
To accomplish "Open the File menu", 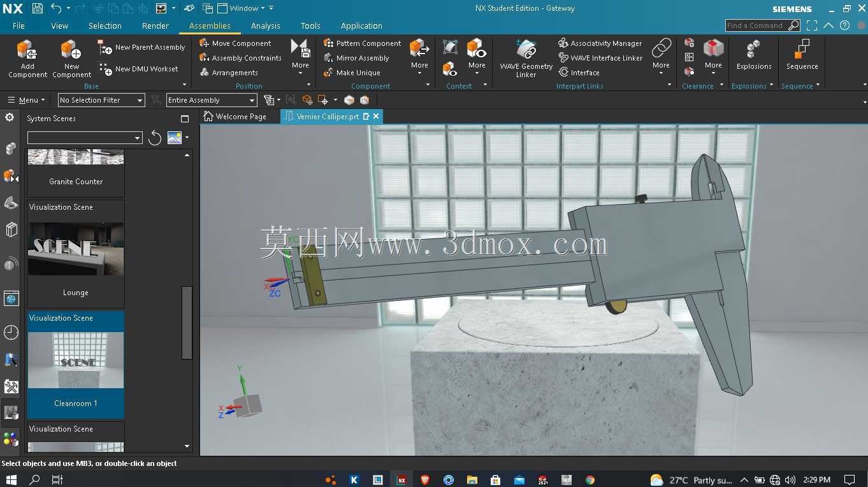I will coord(18,25).
